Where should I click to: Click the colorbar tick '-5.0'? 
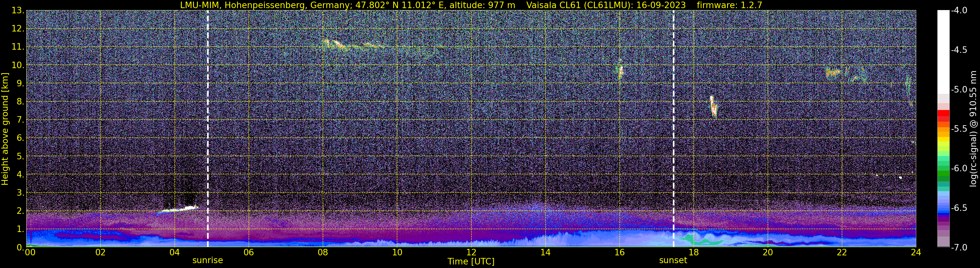(x=959, y=90)
